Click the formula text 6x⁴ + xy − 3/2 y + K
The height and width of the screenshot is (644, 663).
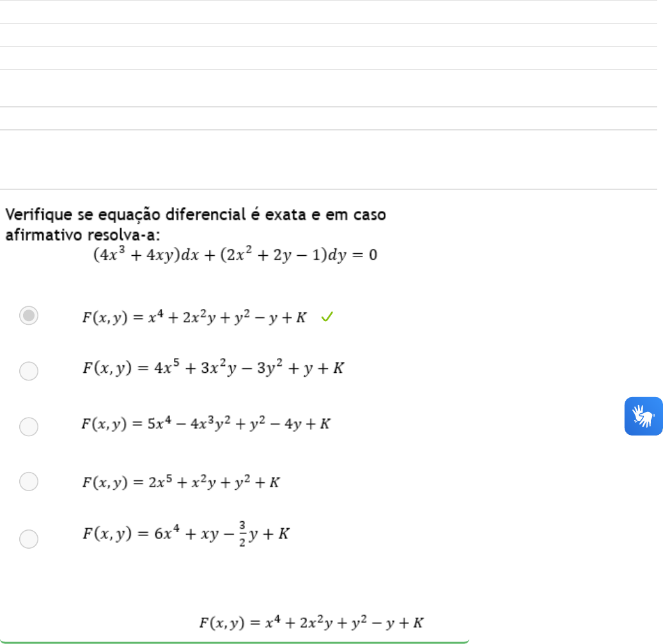(186, 533)
